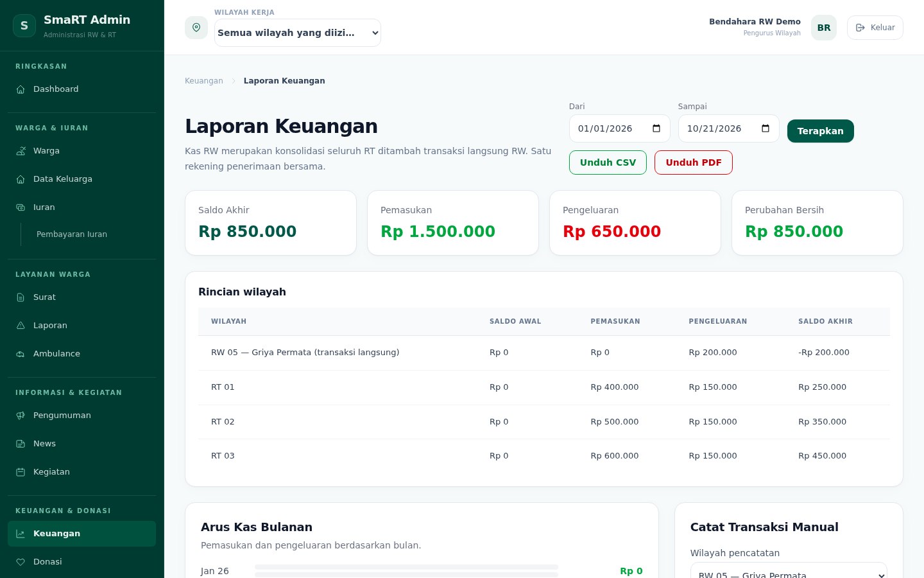Viewport: 924px width, 578px height.
Task: Click the RT 03 row label
Action: tap(223, 456)
